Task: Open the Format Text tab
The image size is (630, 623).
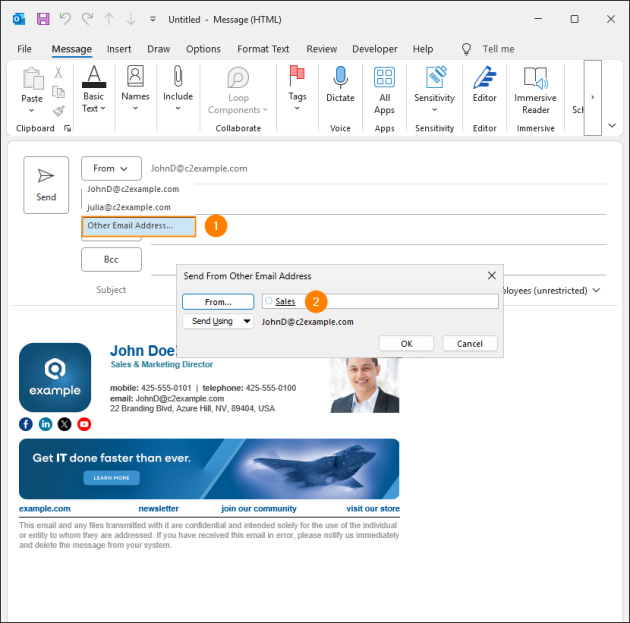Action: coord(263,49)
